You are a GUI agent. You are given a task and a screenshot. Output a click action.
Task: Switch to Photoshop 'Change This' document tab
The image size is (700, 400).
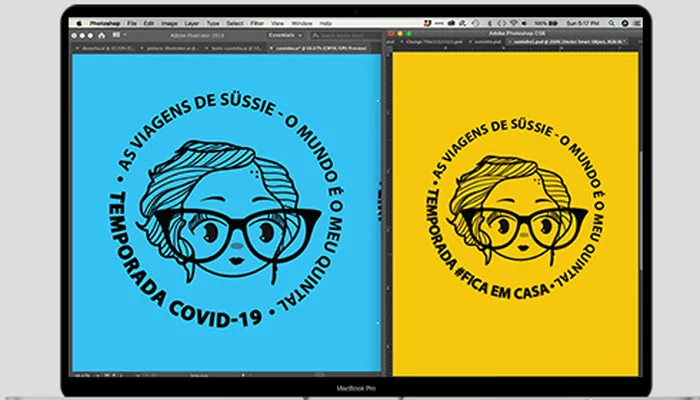pos(433,42)
